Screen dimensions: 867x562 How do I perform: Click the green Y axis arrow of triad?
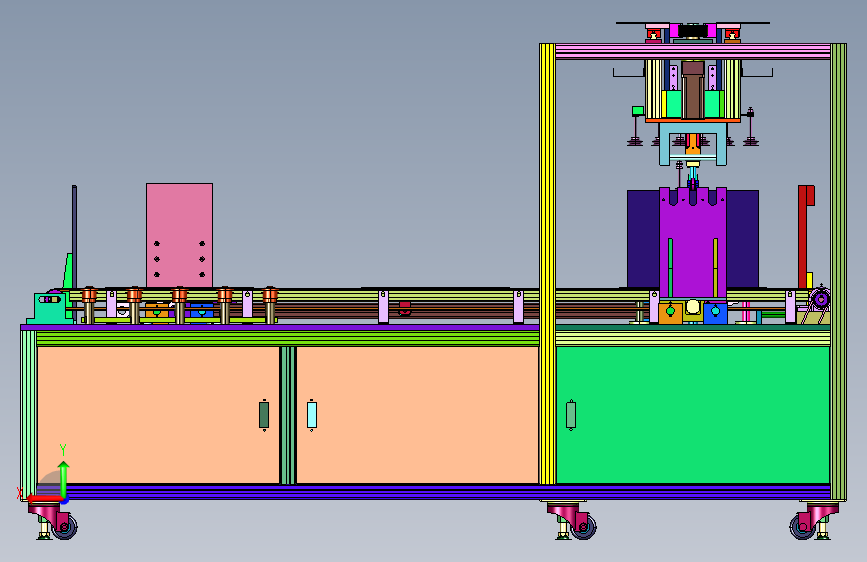64,479
